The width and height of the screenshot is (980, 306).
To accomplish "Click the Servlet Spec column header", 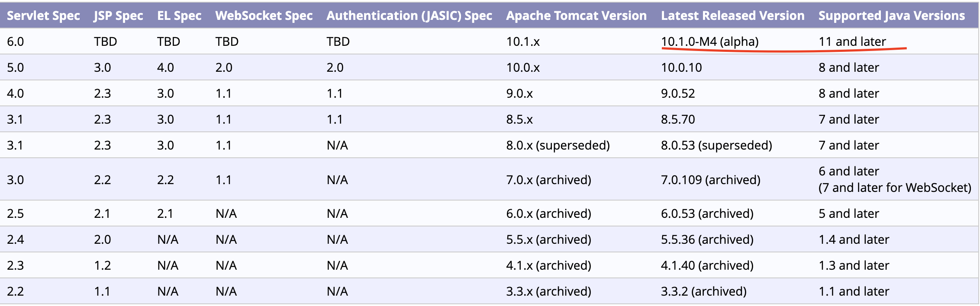I will pyautogui.click(x=43, y=16).
